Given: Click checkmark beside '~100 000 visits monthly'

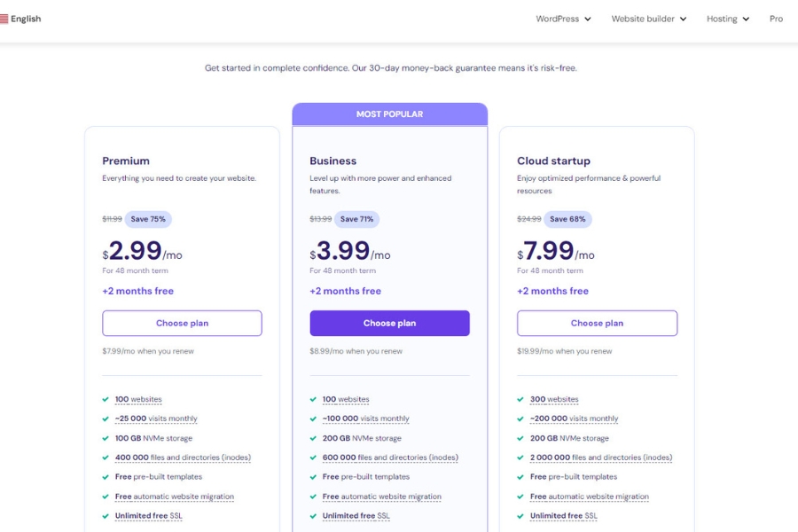Looking at the screenshot, I should coord(313,419).
